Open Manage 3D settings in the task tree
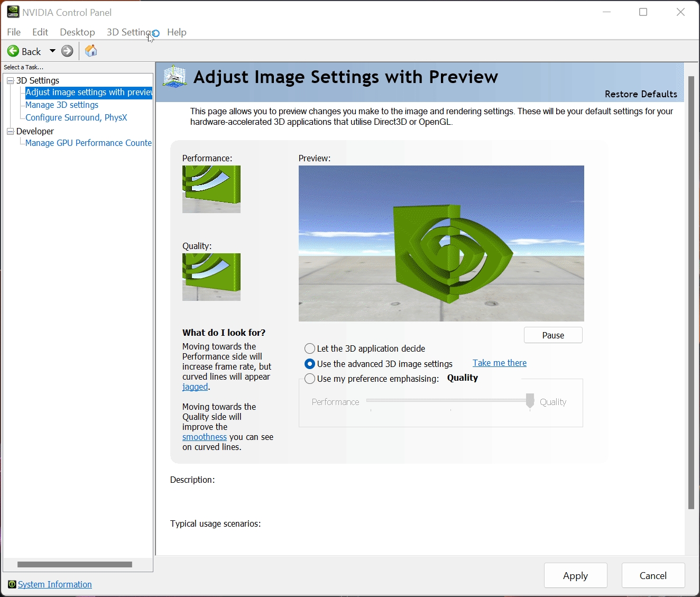 [x=62, y=105]
